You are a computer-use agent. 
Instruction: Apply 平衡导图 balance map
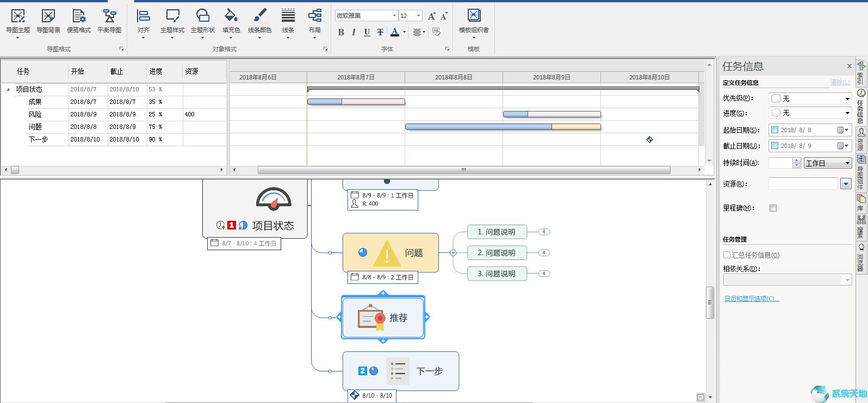click(109, 22)
